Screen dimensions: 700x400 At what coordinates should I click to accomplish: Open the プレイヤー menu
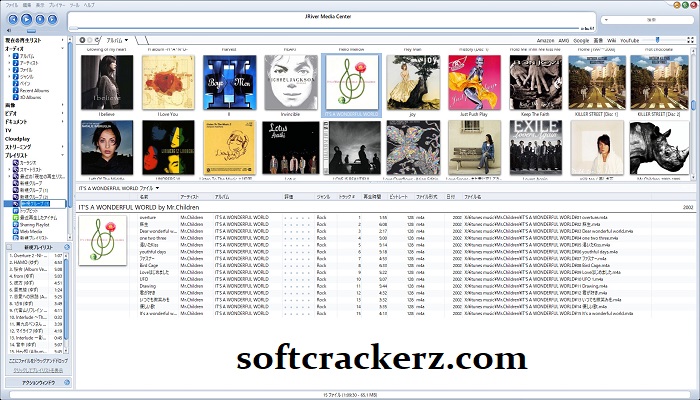click(57, 5)
